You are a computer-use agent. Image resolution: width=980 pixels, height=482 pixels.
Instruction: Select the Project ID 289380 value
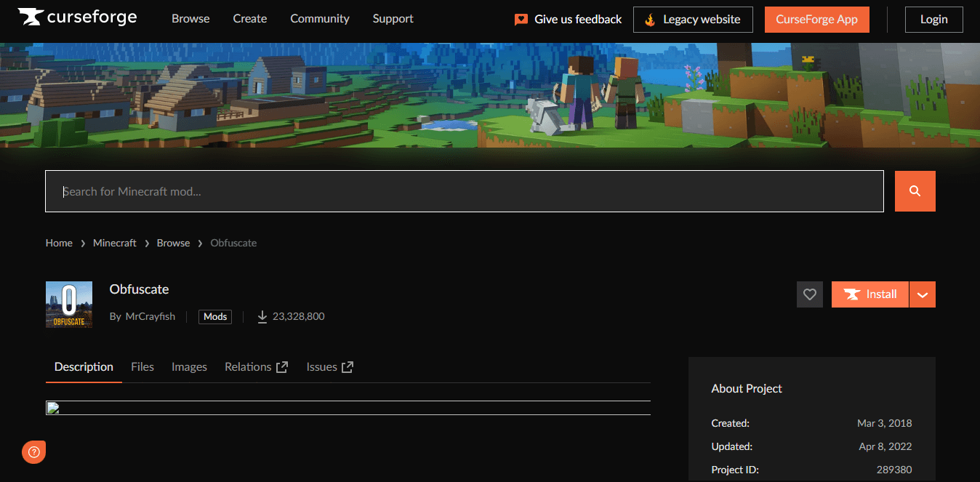point(894,470)
